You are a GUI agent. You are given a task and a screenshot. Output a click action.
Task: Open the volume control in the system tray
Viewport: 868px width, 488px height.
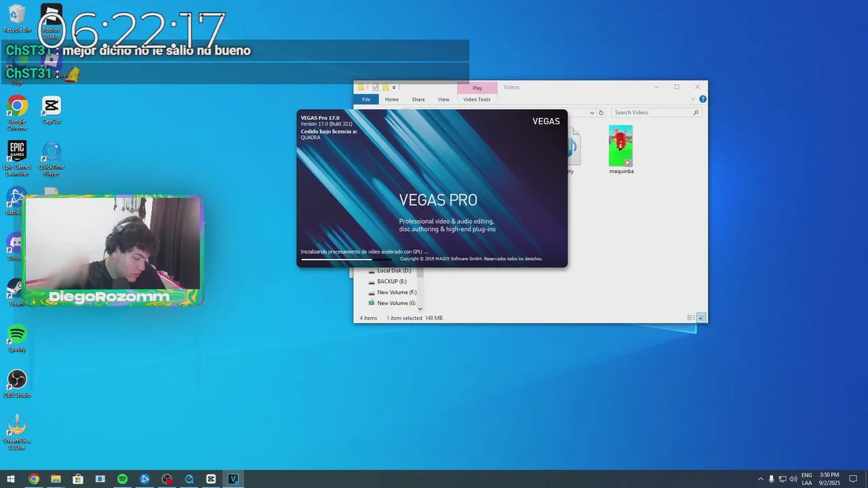(793, 479)
